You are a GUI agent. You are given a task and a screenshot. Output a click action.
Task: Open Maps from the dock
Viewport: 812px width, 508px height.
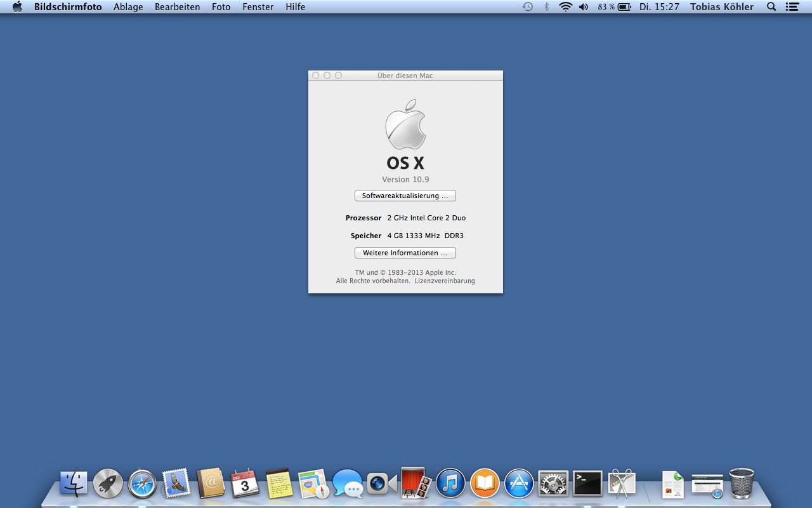click(314, 484)
